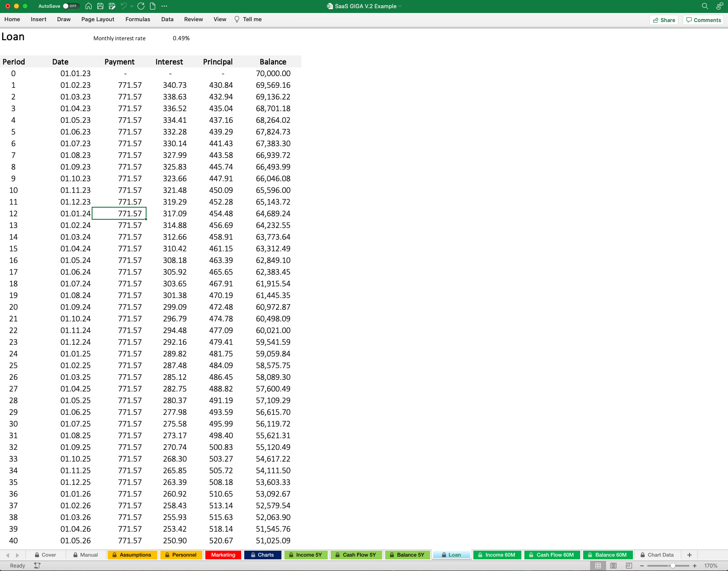Open the View ribbon tab
The width and height of the screenshot is (728, 571).
[x=220, y=19]
